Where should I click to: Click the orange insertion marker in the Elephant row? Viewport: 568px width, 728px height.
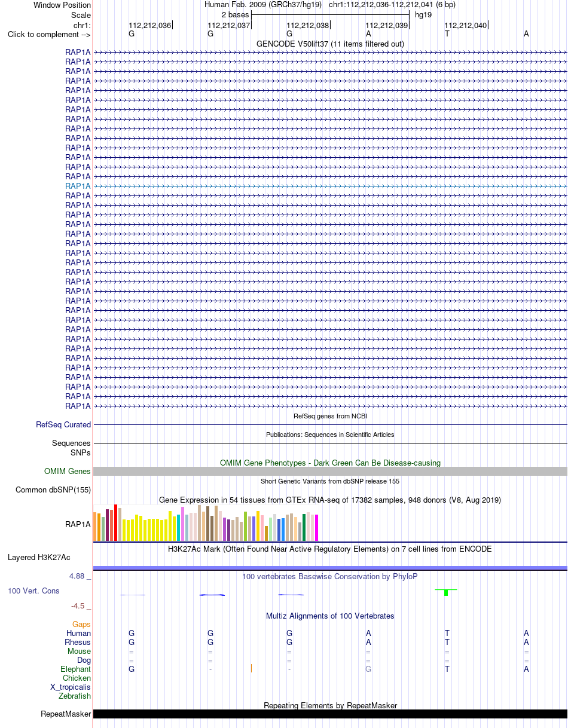coord(251,668)
